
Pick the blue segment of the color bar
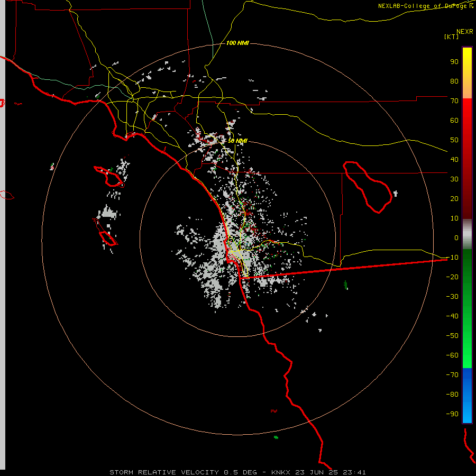click(x=467, y=395)
